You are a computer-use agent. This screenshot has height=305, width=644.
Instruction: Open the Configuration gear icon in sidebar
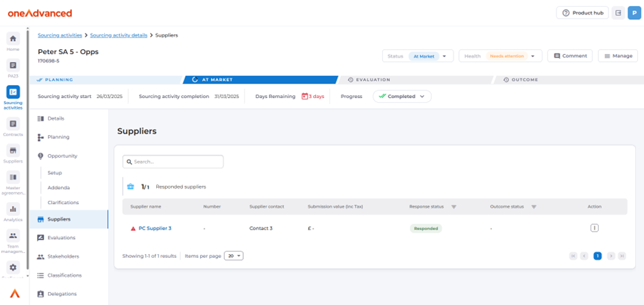(x=13, y=267)
